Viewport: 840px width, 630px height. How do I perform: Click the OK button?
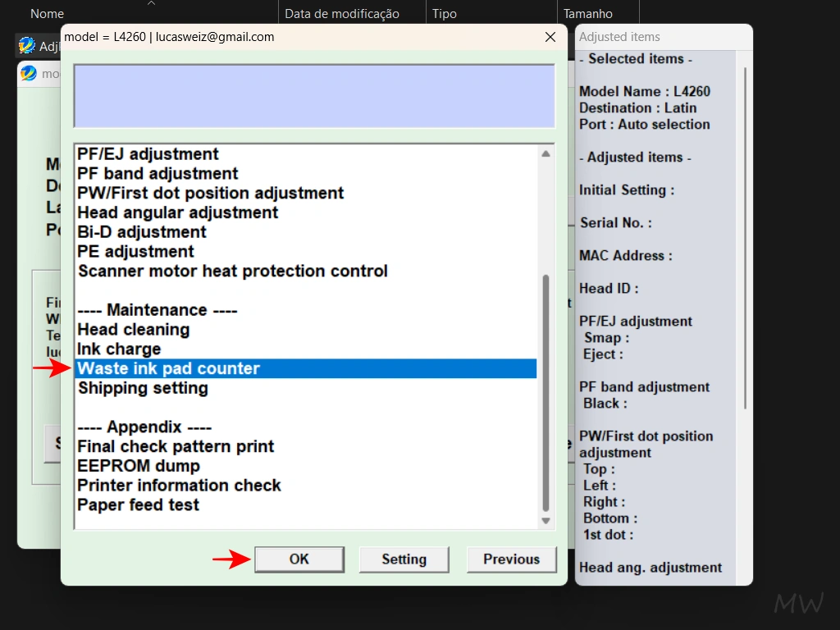[299, 559]
